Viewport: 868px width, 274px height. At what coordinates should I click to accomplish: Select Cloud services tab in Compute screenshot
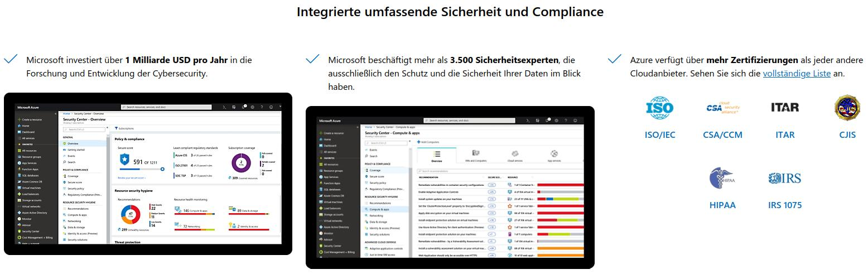click(514, 156)
